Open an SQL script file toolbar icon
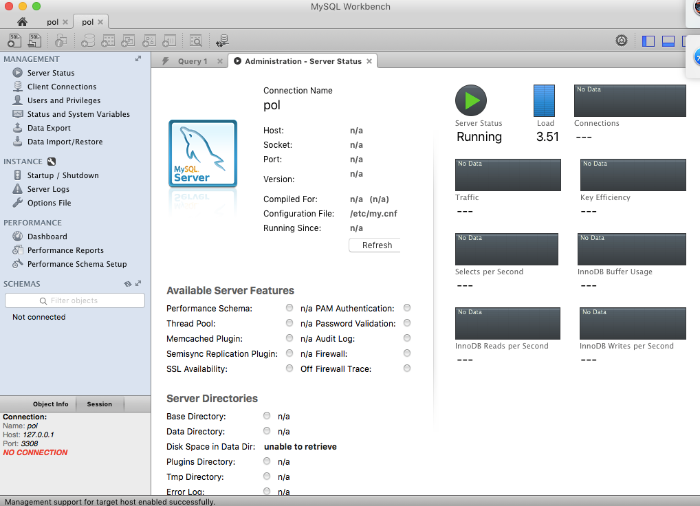The image size is (700, 506). pyautogui.click(x=34, y=41)
